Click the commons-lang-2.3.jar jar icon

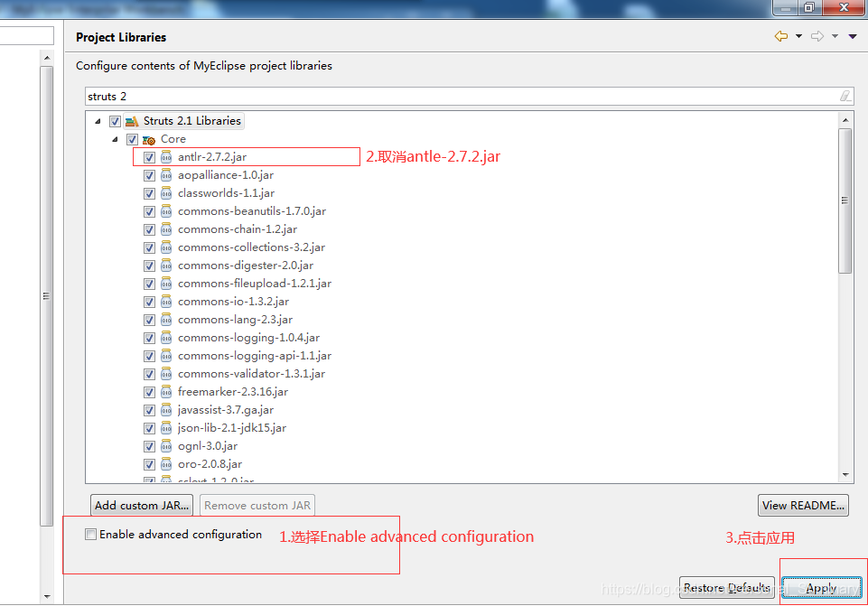[166, 320]
